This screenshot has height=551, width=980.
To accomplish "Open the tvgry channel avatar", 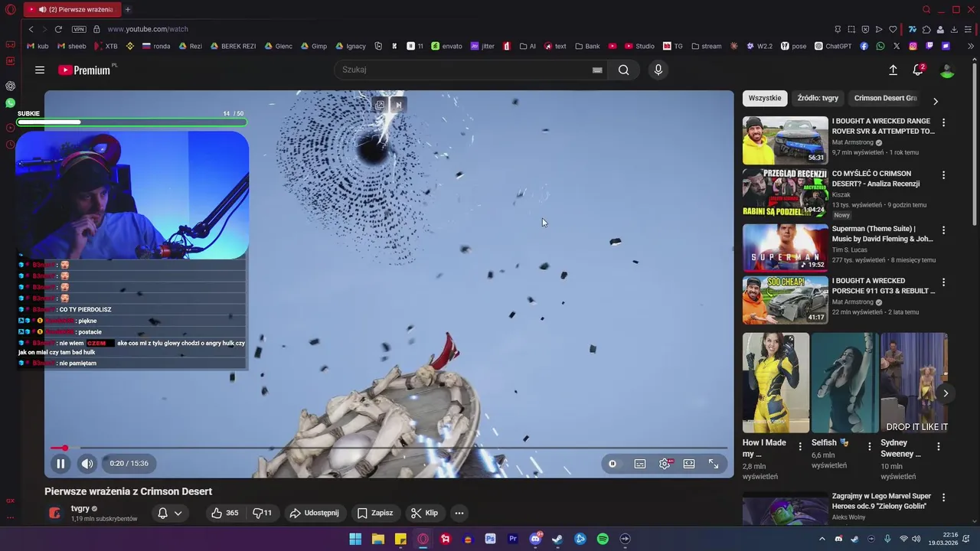I will 54,513.
